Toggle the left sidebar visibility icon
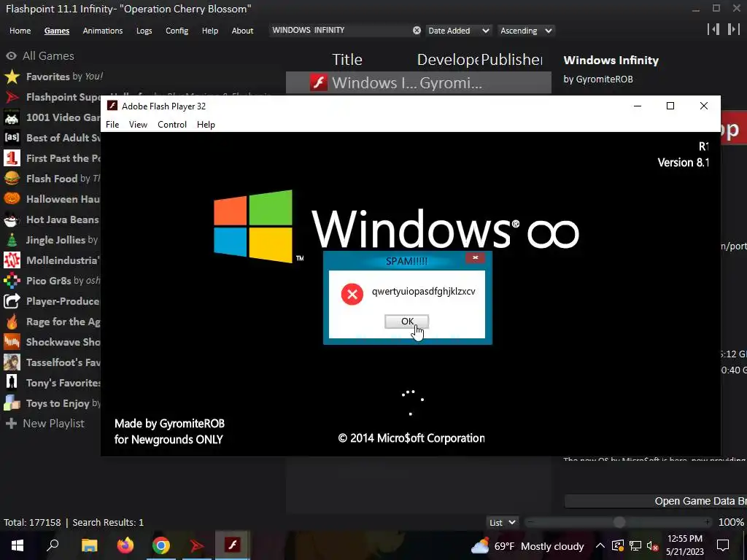This screenshot has width=747, height=560. (x=713, y=29)
